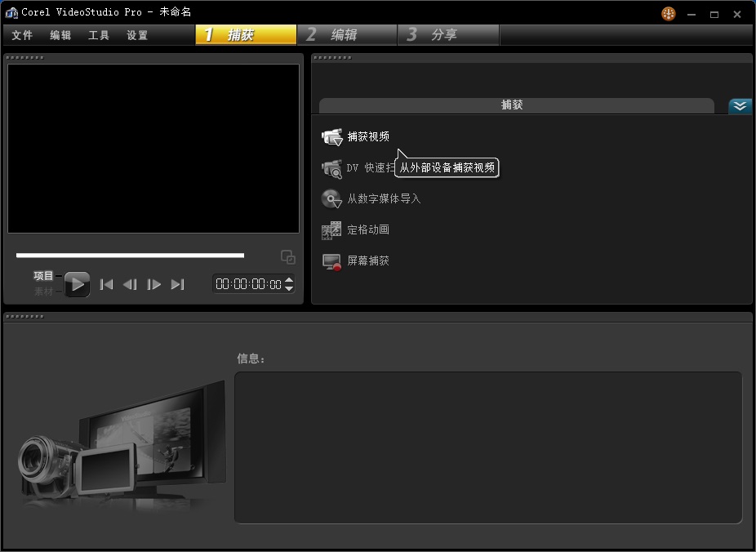Click the 从数字媒体导入 disc icon
The width and height of the screenshot is (756, 552).
(331, 199)
